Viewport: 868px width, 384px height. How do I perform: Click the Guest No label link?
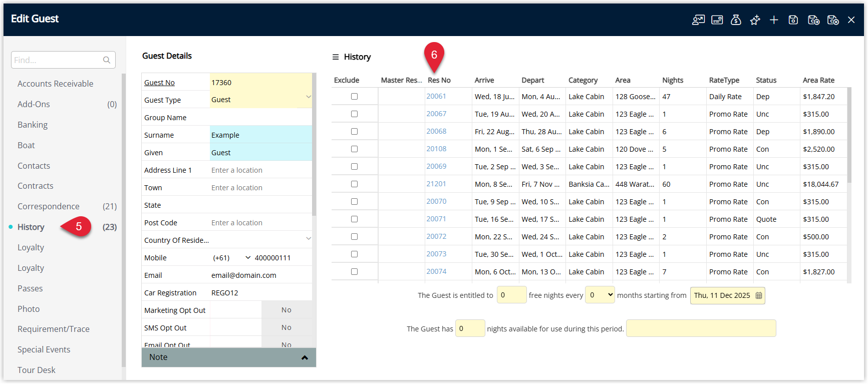coord(159,83)
